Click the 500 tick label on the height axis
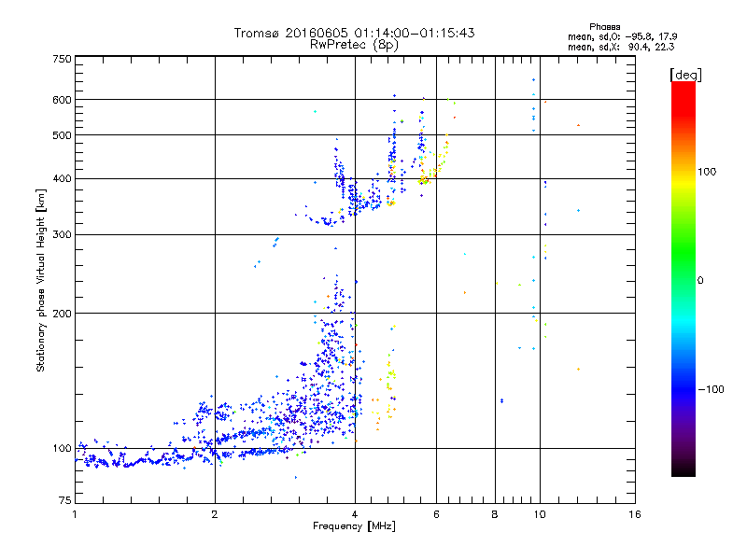Screen dimensions: 747x560 coord(62,135)
